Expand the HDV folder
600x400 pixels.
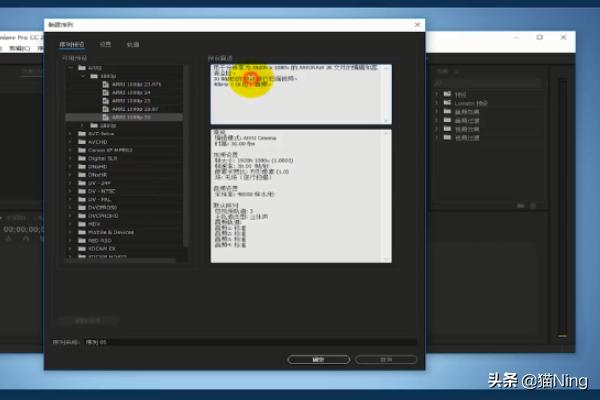[x=70, y=224]
